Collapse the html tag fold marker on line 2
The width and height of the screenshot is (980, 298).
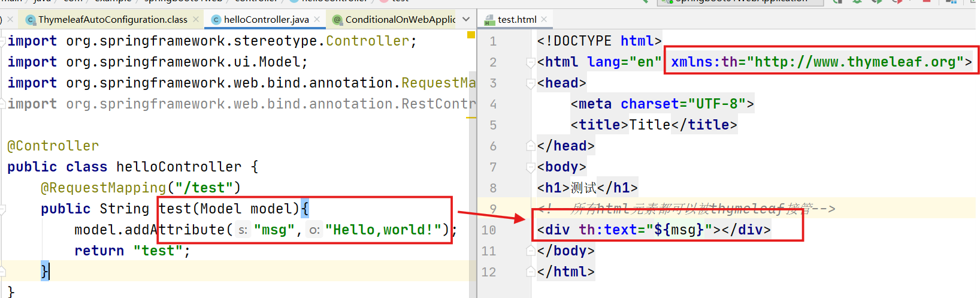coord(531,62)
